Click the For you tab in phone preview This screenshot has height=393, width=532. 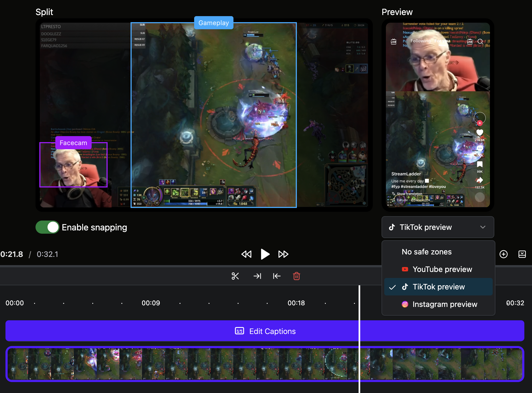[x=442, y=41]
